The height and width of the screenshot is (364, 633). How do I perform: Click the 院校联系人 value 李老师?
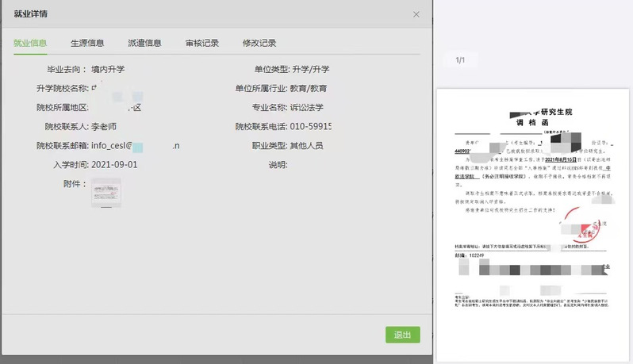[103, 127]
